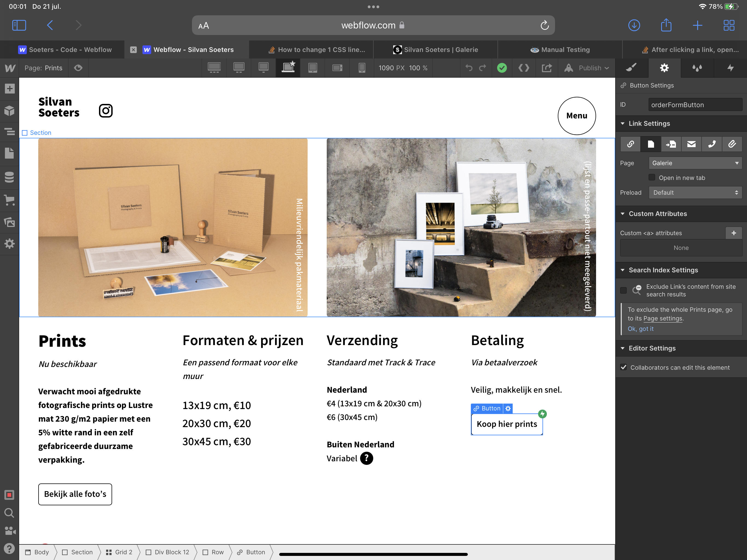Redo the last change
The image size is (747, 560).
pos(483,68)
